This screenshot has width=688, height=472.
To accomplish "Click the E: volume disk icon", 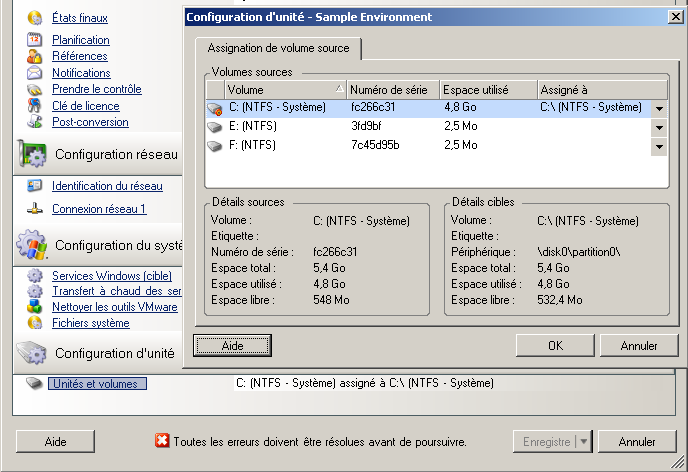I will point(215,127).
